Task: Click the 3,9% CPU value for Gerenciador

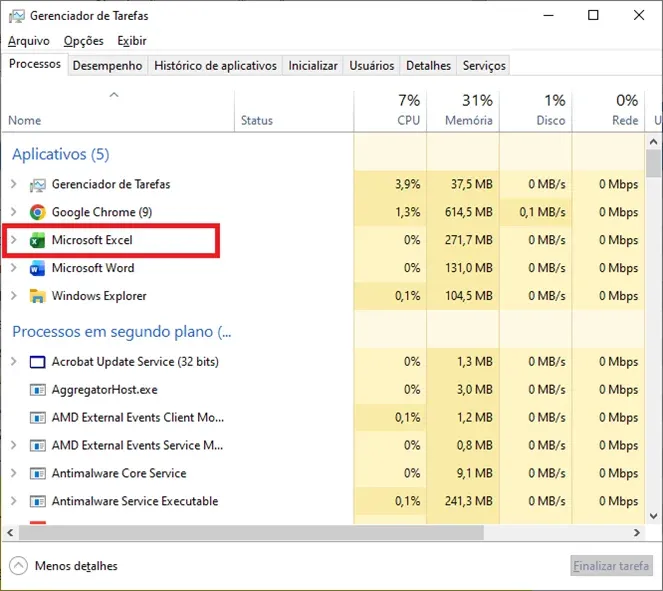Action: pyautogui.click(x=408, y=184)
